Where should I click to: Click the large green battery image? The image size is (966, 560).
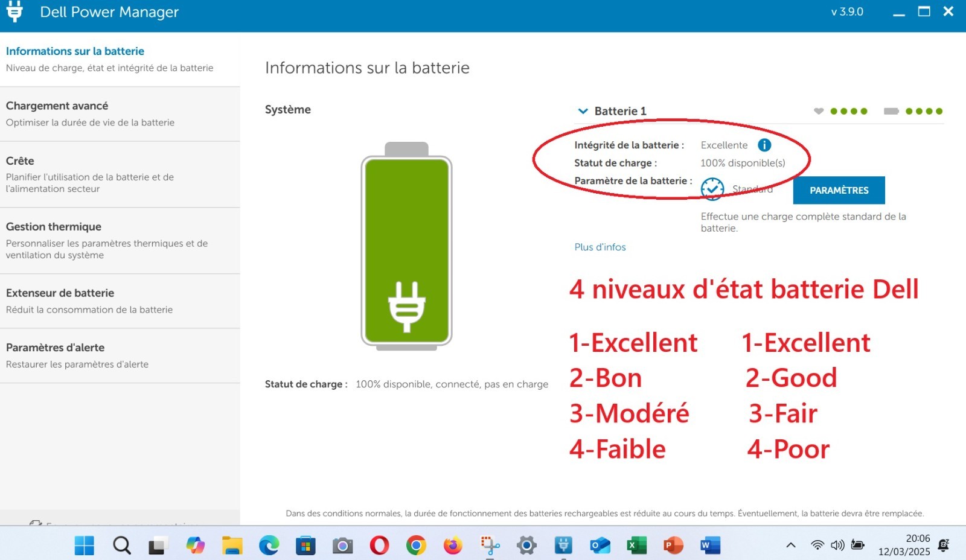pos(406,247)
